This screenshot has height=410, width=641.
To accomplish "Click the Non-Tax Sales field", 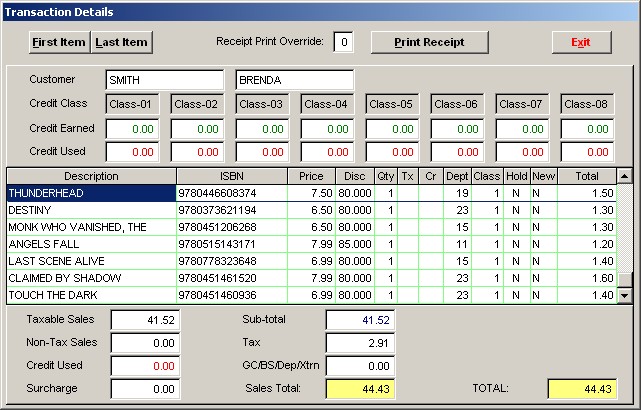I will [145, 343].
